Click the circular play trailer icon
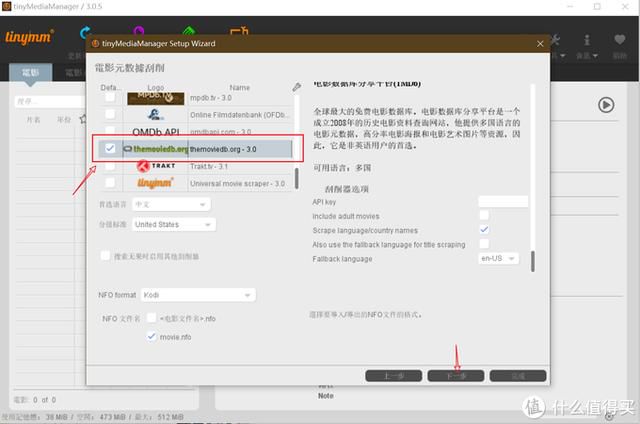The width and height of the screenshot is (640, 424). click(x=606, y=105)
